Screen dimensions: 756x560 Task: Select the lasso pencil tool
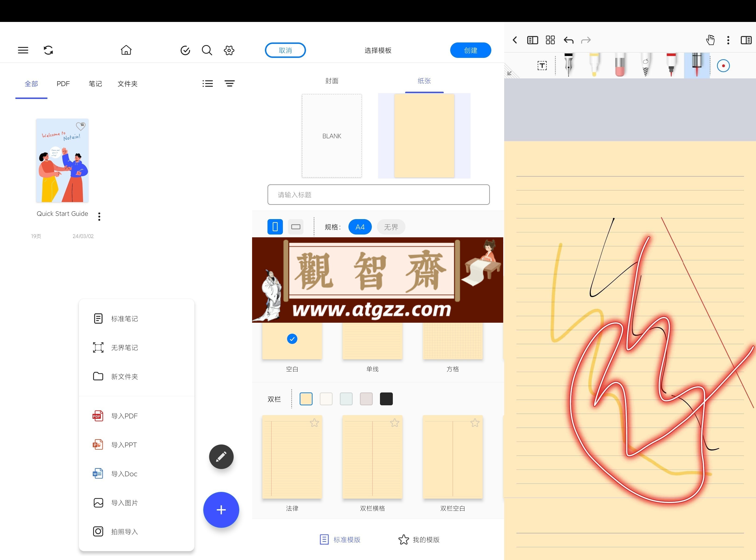coord(645,65)
